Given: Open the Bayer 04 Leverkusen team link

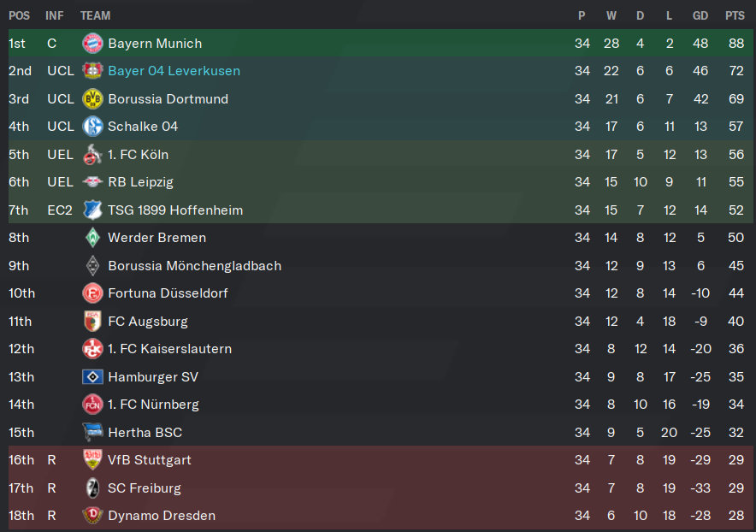Looking at the screenshot, I should [174, 71].
